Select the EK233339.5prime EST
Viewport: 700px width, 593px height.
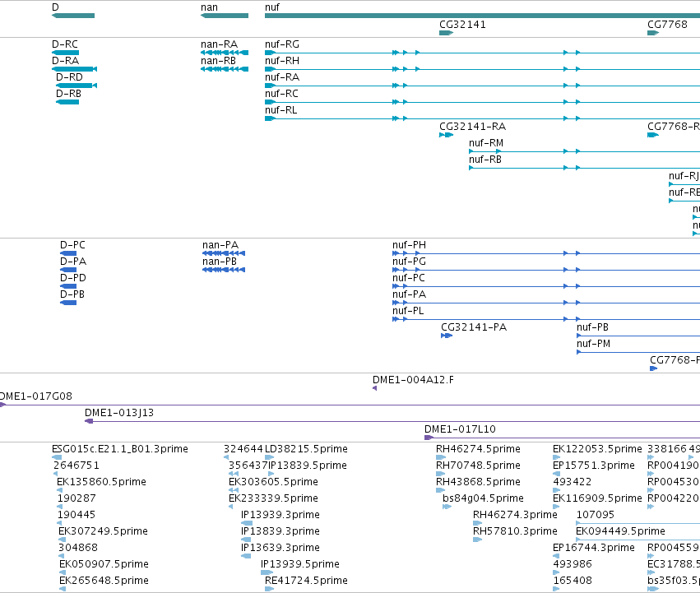click(231, 507)
